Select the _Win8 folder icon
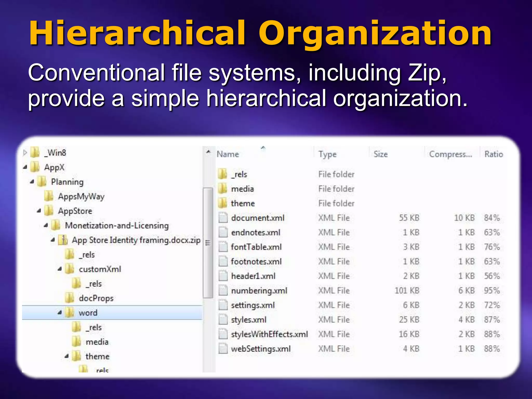532x399 pixels. click(x=35, y=152)
